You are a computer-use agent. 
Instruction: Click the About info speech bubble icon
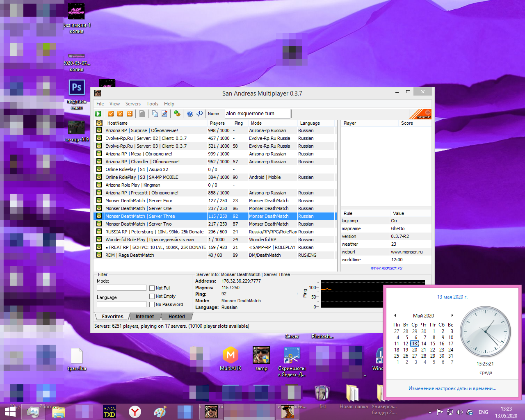pos(199,114)
